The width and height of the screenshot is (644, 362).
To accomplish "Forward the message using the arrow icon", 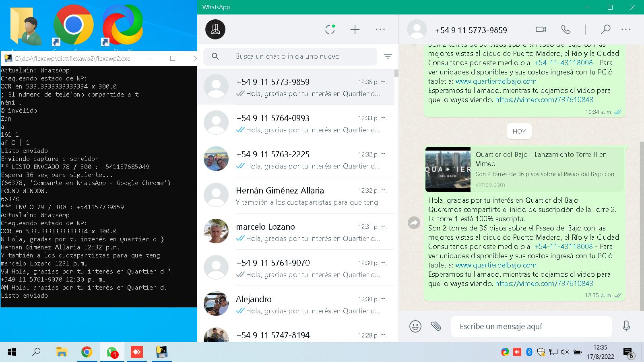I will [x=414, y=222].
